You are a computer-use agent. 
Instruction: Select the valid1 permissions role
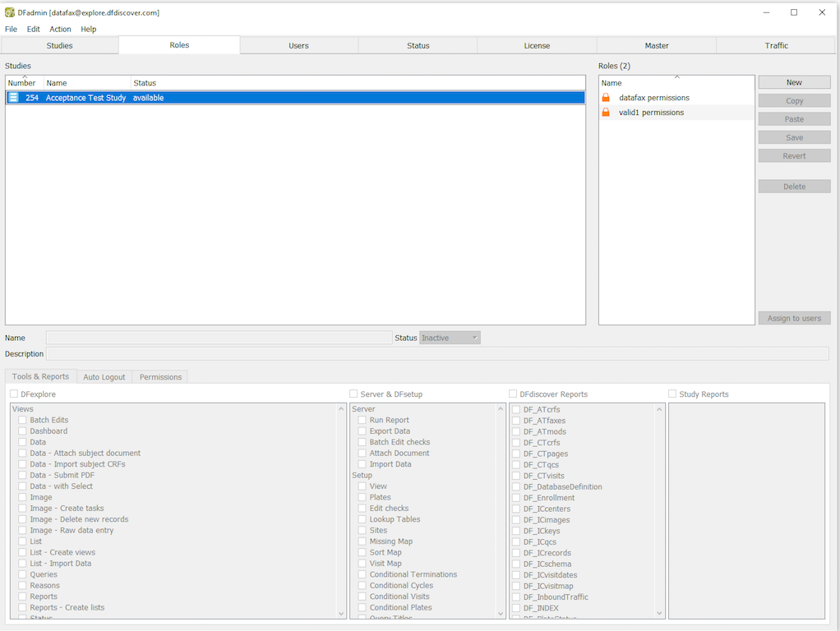click(651, 113)
